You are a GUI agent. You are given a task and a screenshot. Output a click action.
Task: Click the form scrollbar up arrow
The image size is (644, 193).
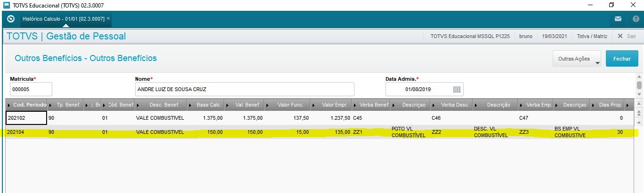(639, 77)
